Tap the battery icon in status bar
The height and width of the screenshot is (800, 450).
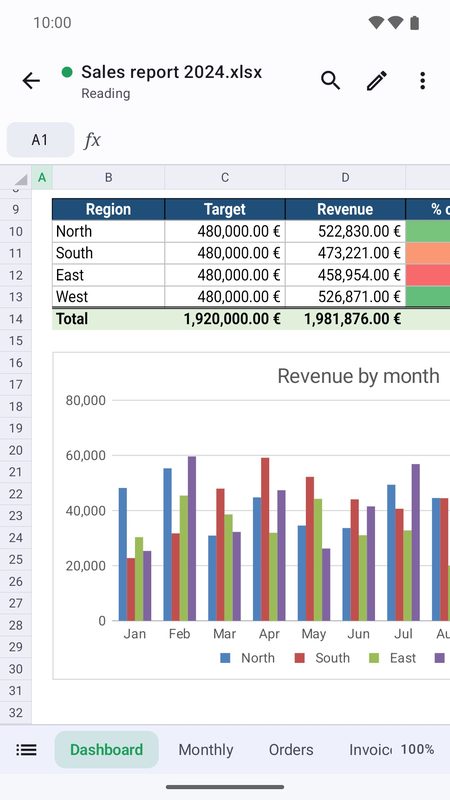pos(414,22)
